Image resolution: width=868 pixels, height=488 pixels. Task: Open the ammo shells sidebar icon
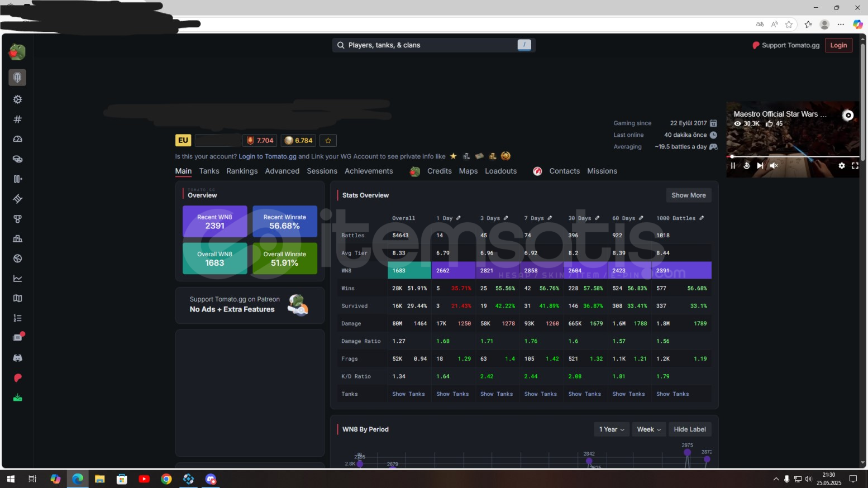click(x=17, y=179)
